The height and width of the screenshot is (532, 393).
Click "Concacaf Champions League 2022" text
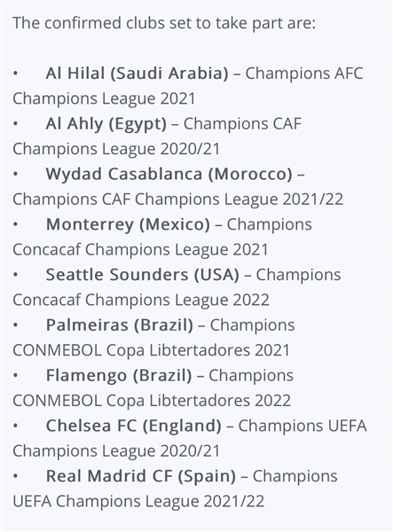[141, 300]
